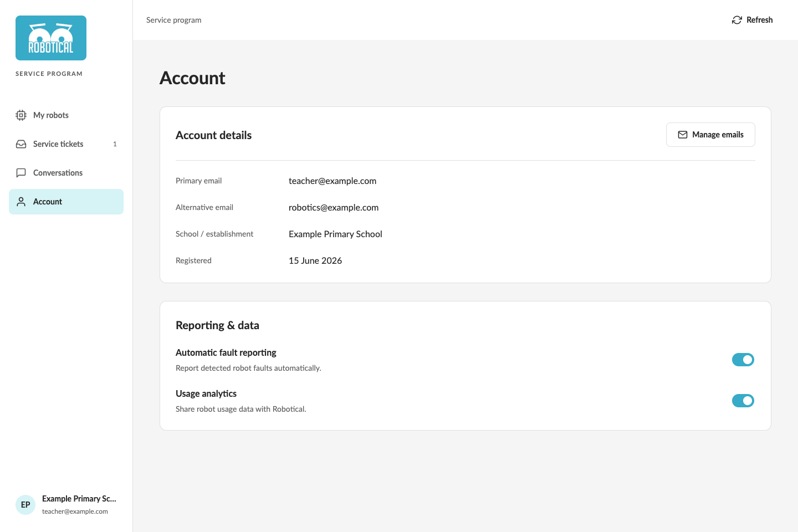Viewport: 798px width, 532px height.
Task: Turn off Usage analytics toggle
Action: (x=743, y=401)
